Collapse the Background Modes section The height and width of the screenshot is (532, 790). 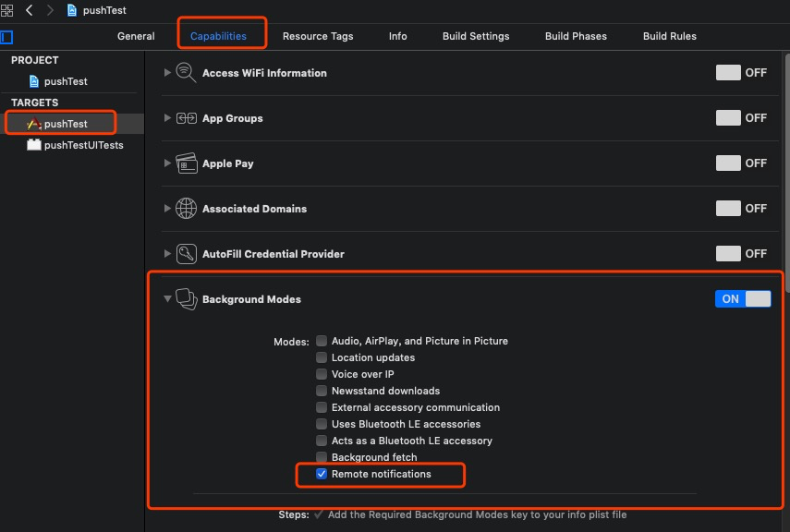[x=167, y=299]
